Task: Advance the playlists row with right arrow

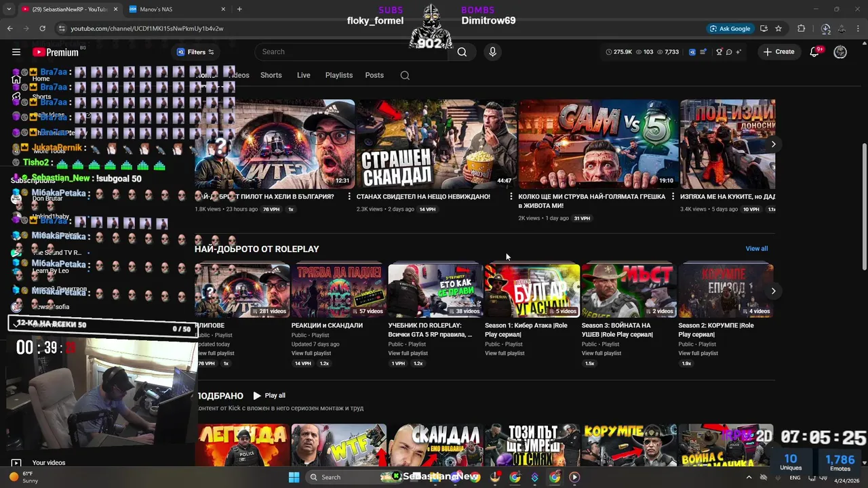Action: click(x=773, y=291)
